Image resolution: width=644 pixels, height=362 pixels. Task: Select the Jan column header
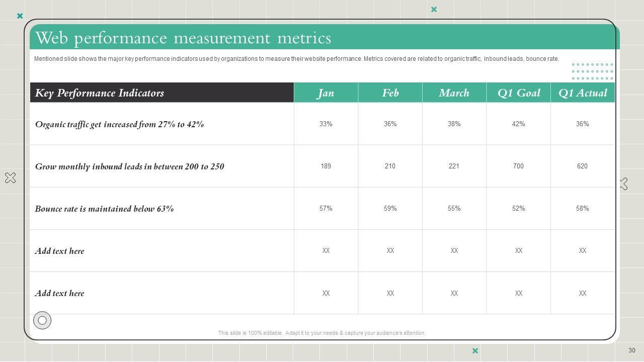pos(326,93)
